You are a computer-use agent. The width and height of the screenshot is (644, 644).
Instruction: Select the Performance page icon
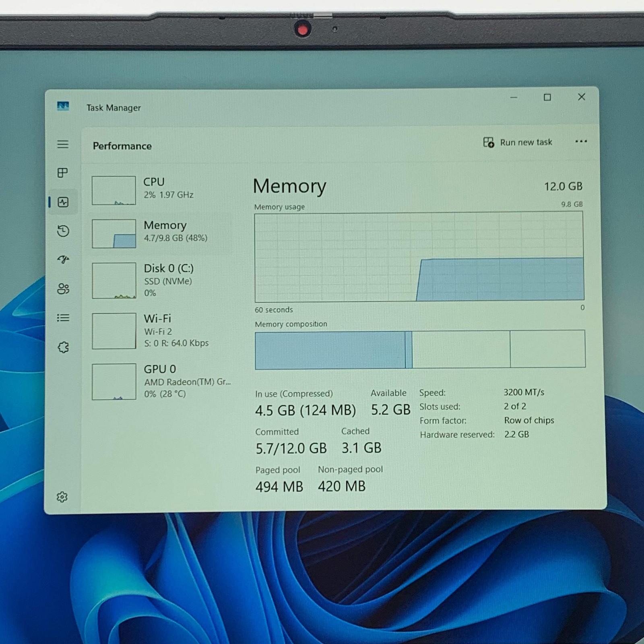tap(63, 202)
